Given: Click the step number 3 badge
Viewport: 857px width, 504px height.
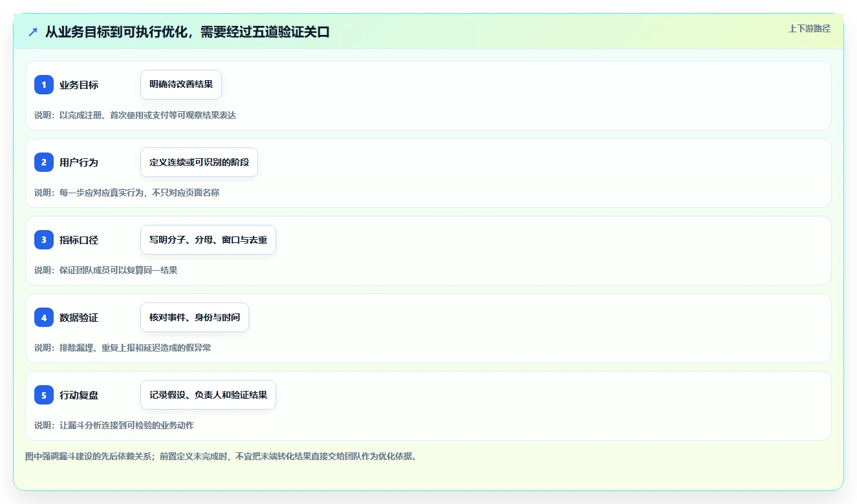Looking at the screenshot, I should click(x=44, y=240).
